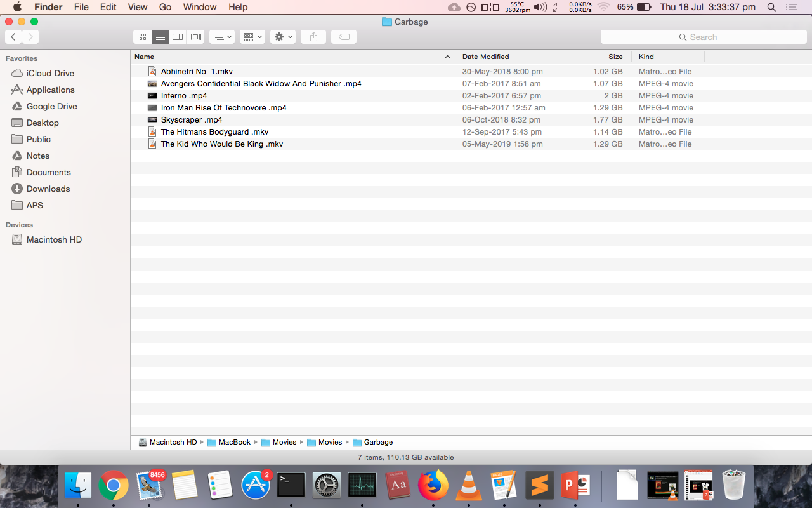This screenshot has width=812, height=508.
Task: Open the Edit menu
Action: click(108, 7)
